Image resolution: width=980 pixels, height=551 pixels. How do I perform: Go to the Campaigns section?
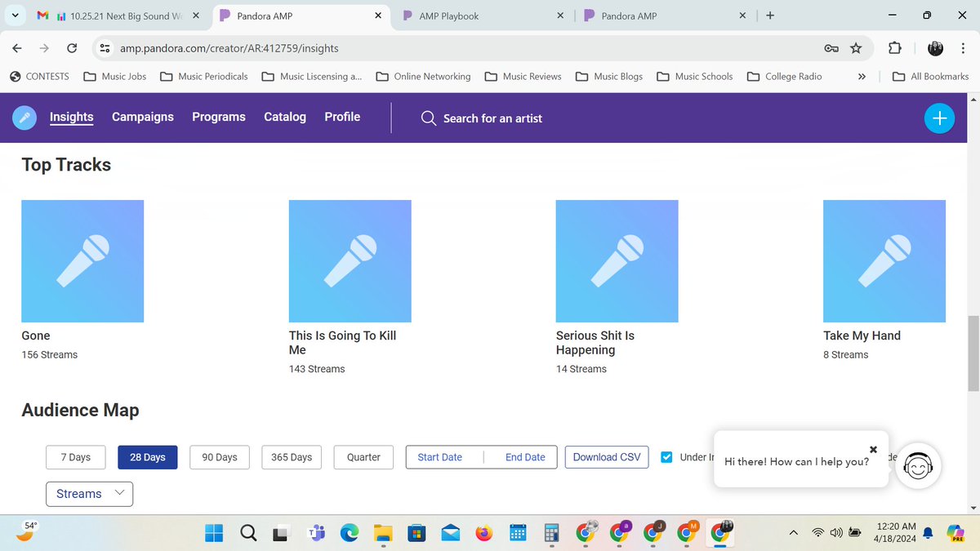(x=143, y=117)
